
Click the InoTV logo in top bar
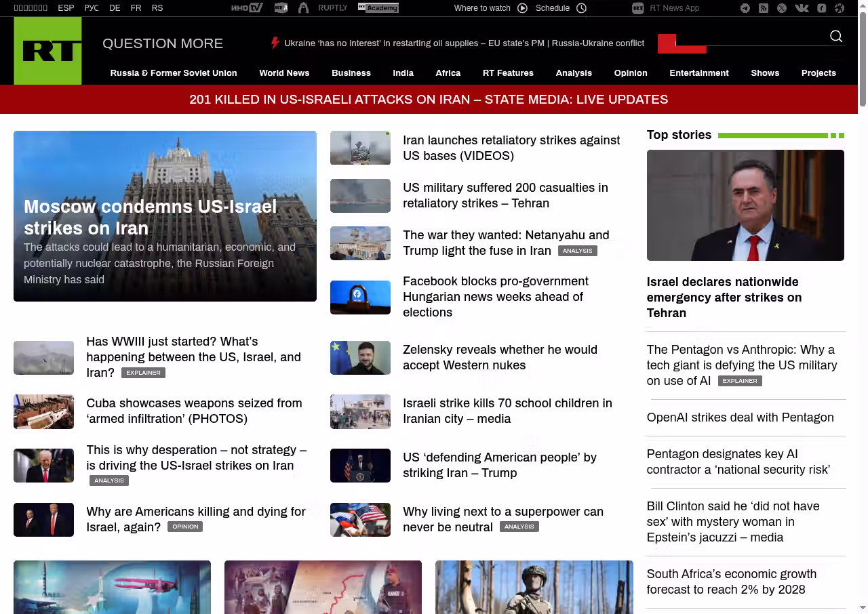[247, 8]
